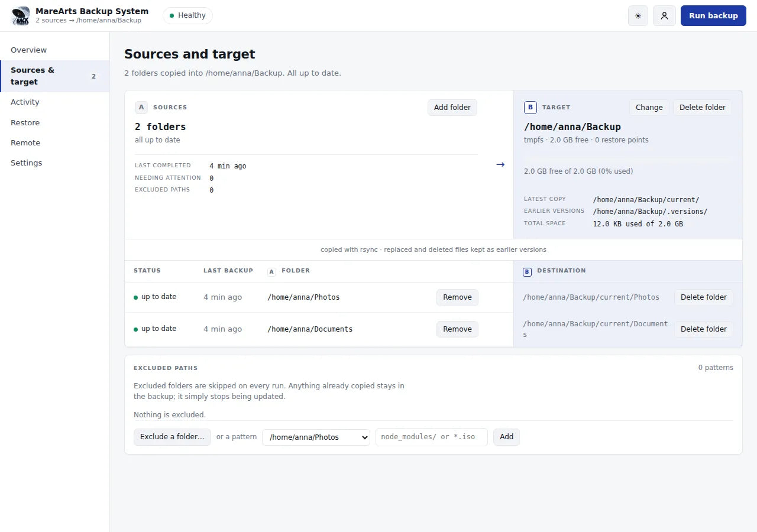
Task: Focus the exclusion pattern text field
Action: (432, 437)
